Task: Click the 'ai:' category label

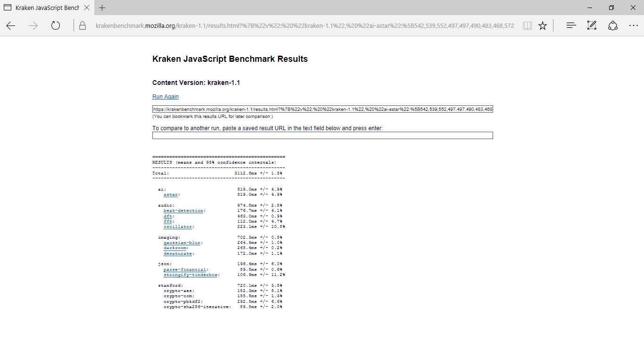Action: coord(162,189)
